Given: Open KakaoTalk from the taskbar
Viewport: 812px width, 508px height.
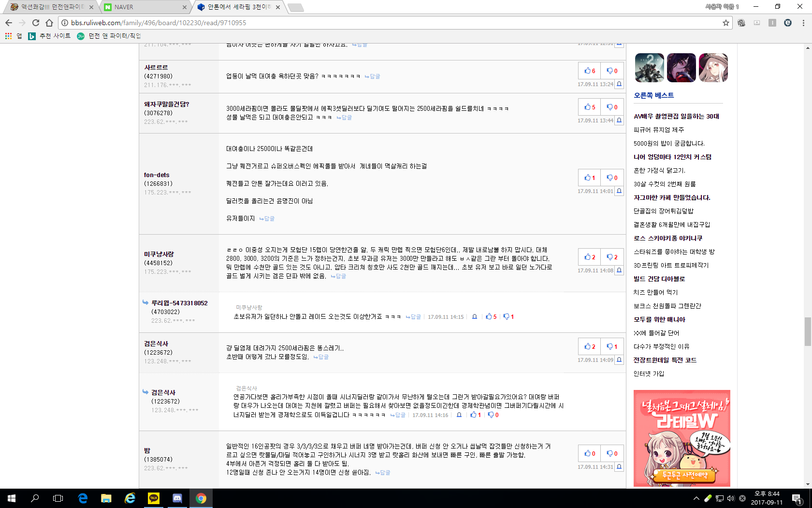Looking at the screenshot, I should pyautogui.click(x=154, y=498).
